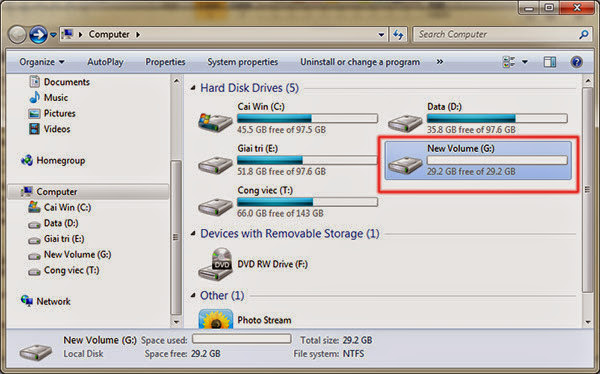Click the Cong viec (T:) capacity bar
The image size is (600, 374).
pos(307,202)
